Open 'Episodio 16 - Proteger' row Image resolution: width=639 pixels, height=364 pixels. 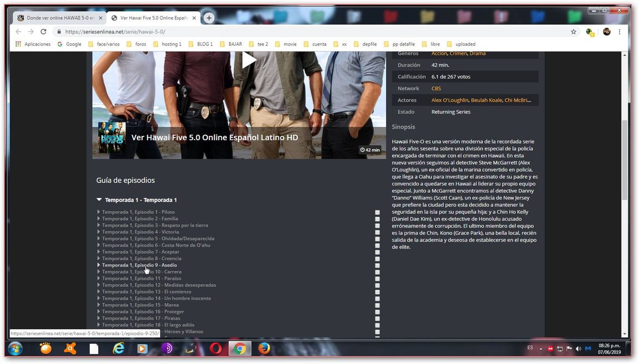(143, 311)
